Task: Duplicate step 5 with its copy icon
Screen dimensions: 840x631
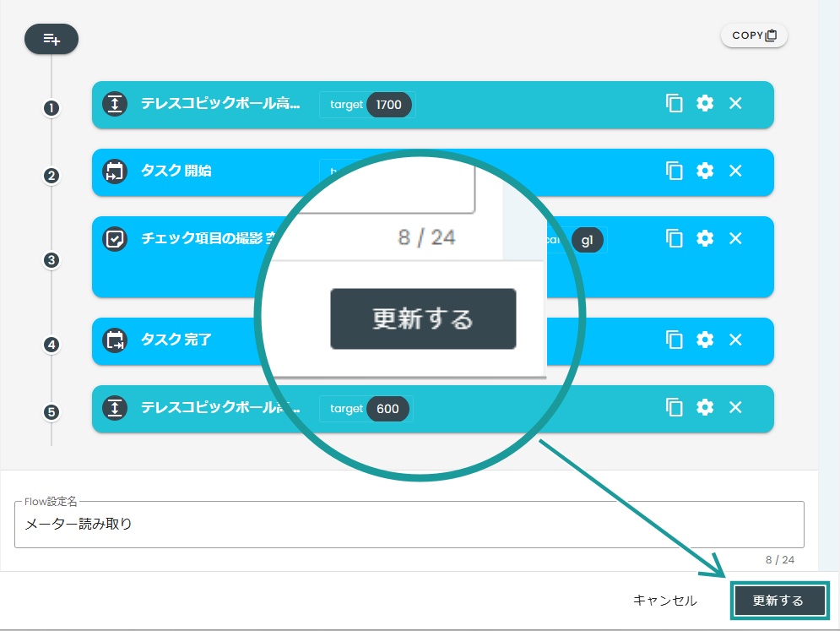Action: point(674,408)
